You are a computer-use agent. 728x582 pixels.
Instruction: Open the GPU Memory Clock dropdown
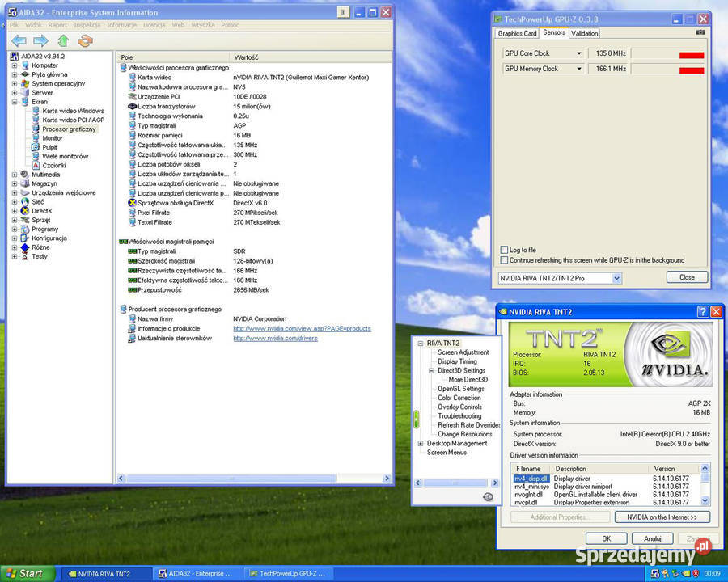coord(579,69)
